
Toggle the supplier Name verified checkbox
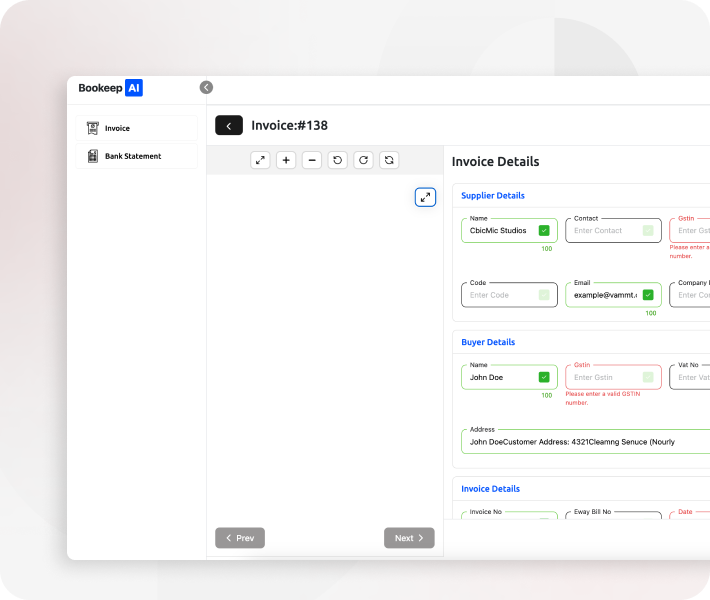(544, 231)
